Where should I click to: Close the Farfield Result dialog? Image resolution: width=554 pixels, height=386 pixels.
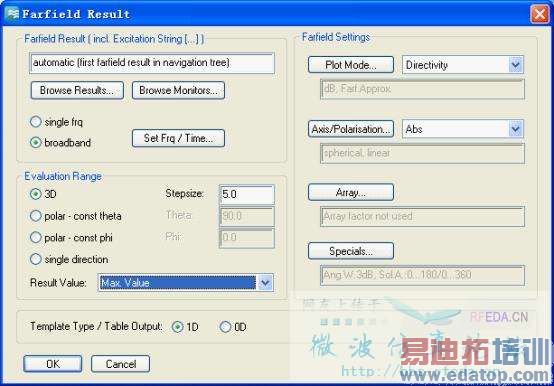(540, 14)
